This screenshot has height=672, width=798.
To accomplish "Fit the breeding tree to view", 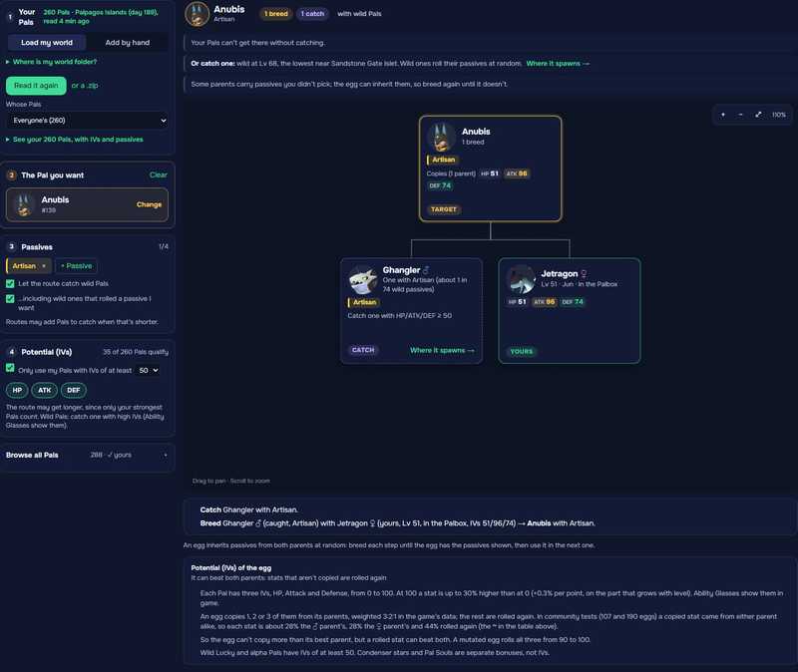I will [x=758, y=115].
